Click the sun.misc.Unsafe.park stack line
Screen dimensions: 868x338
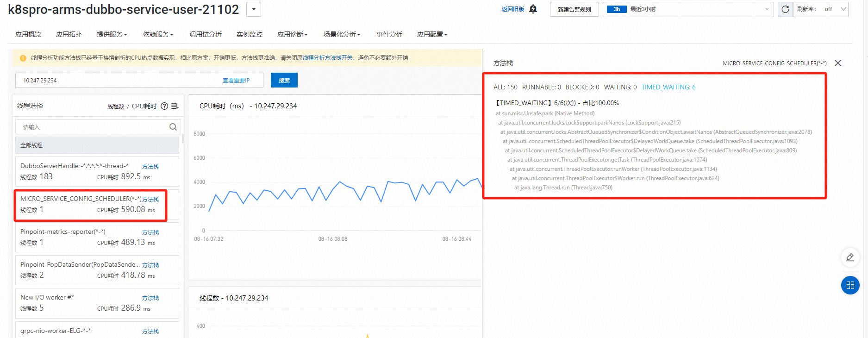pyautogui.click(x=545, y=113)
